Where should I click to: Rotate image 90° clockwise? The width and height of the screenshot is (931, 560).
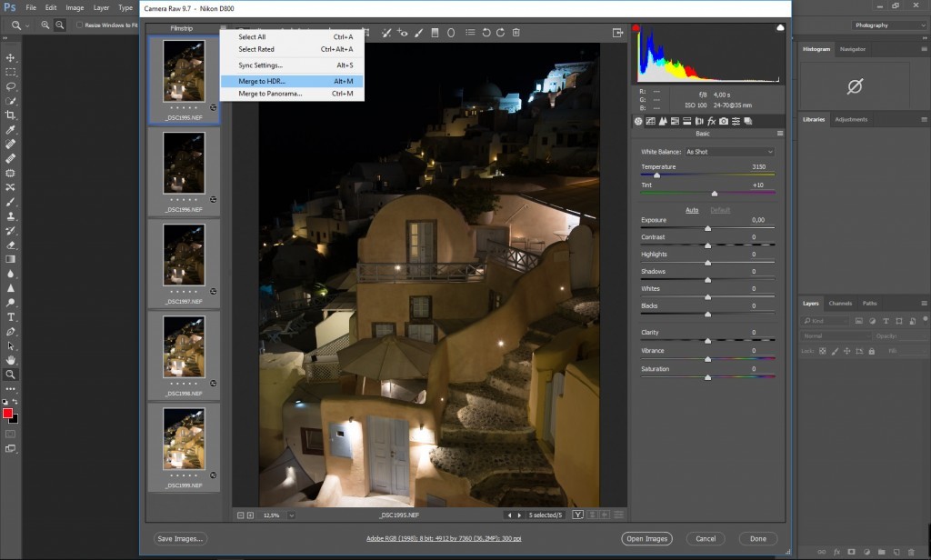pos(500,33)
